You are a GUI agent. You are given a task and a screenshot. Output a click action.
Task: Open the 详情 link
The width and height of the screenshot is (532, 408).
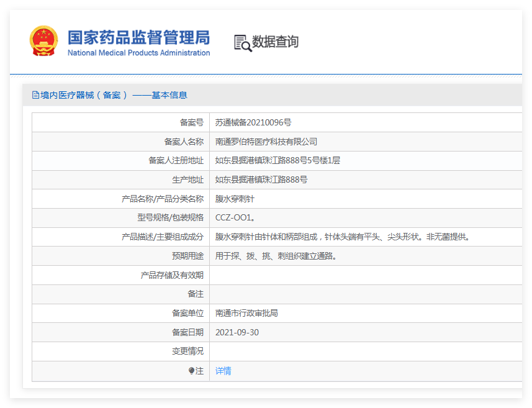pyautogui.click(x=223, y=371)
